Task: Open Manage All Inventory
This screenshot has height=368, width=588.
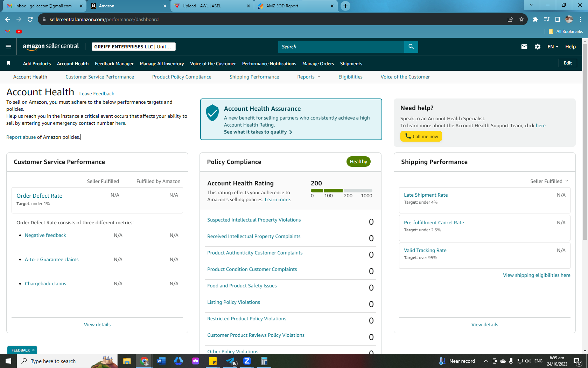Action: coord(162,63)
